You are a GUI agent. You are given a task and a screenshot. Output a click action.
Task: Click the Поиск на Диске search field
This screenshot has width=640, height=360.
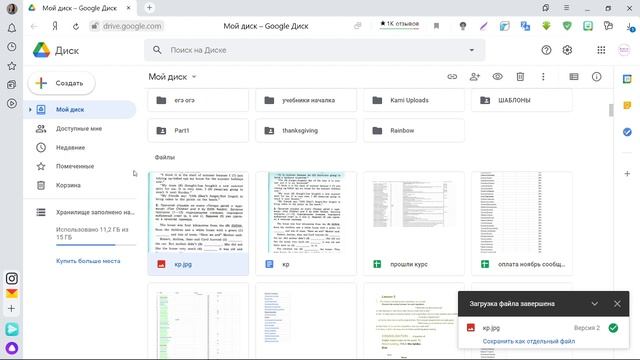(x=314, y=50)
